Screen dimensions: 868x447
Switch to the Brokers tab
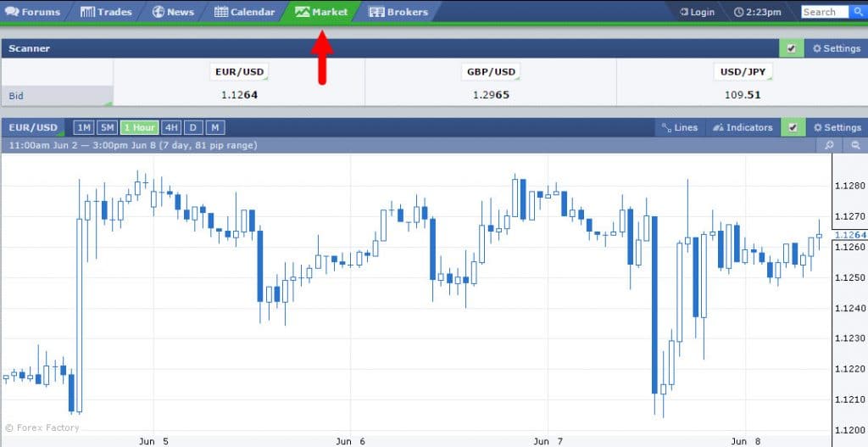(398, 12)
